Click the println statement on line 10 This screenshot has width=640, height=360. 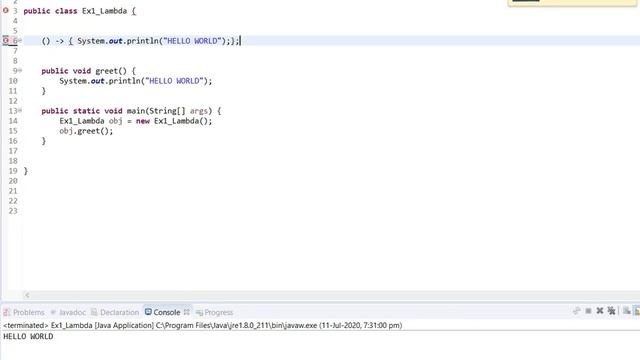click(136, 81)
